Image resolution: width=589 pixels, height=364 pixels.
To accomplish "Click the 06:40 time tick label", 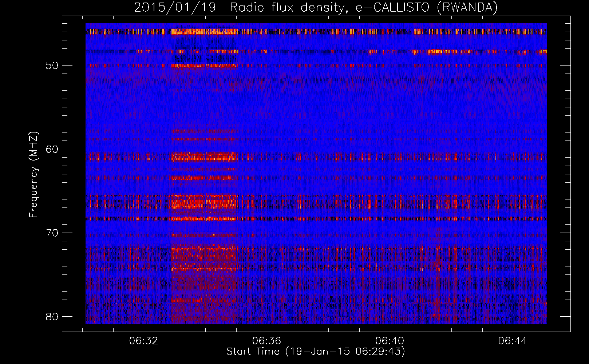I will [x=390, y=341].
